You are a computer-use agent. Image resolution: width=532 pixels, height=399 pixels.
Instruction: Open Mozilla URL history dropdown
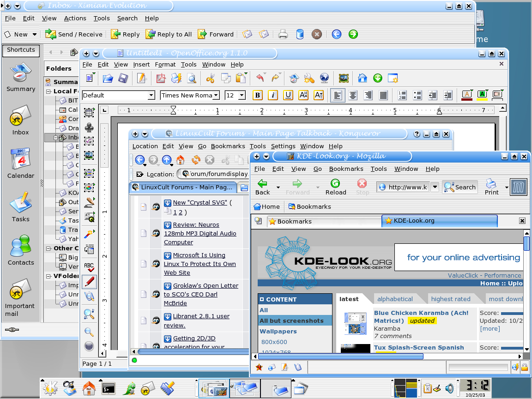coord(435,187)
